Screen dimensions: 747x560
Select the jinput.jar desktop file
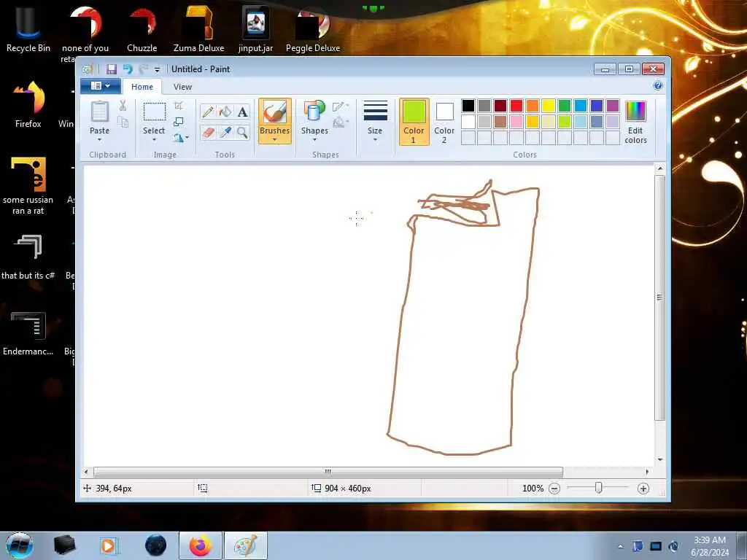click(256, 29)
